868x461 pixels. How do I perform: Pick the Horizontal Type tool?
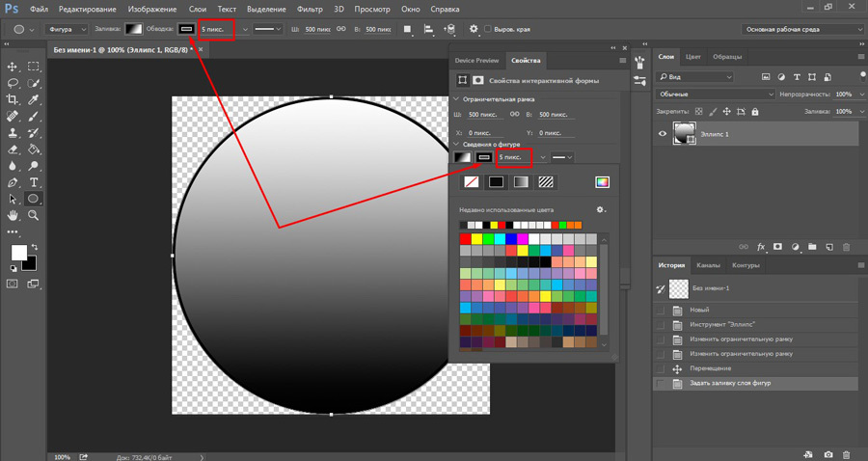[34, 182]
